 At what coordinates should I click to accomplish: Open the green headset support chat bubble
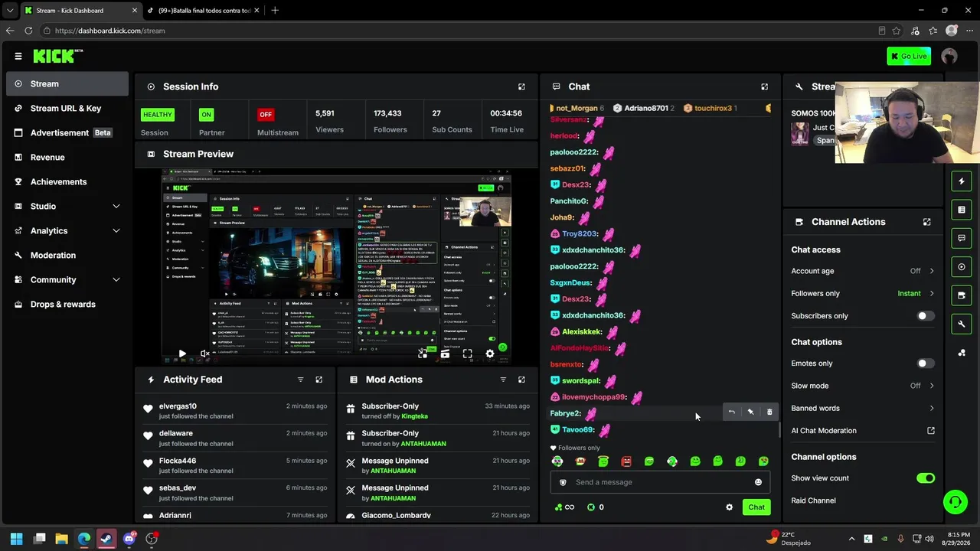point(955,502)
